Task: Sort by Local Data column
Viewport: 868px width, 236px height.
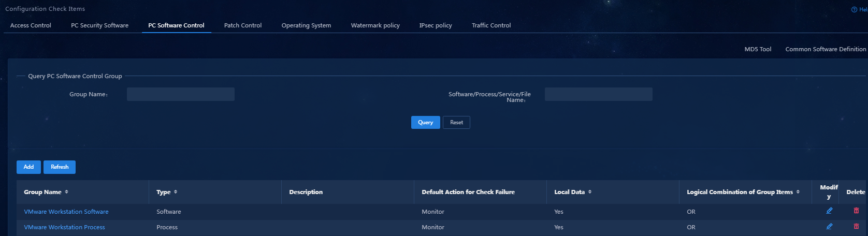Action: 590,192
